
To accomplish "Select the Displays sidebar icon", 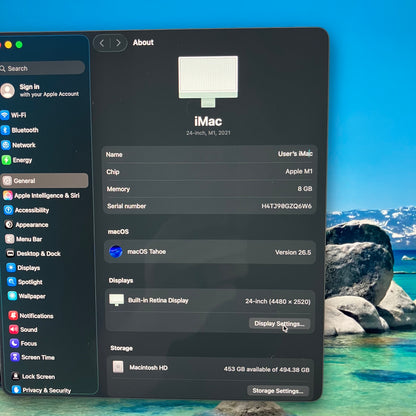I will click(11, 268).
